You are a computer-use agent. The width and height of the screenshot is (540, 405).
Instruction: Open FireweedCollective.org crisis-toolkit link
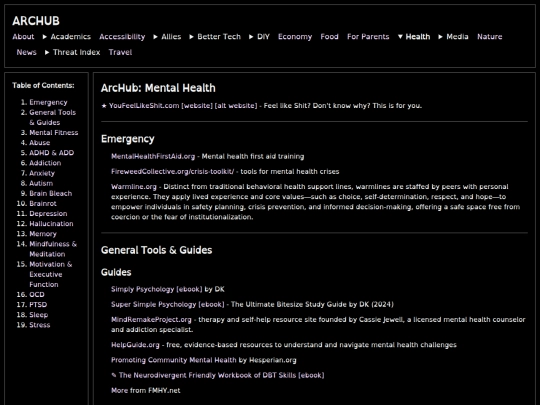[x=173, y=172]
